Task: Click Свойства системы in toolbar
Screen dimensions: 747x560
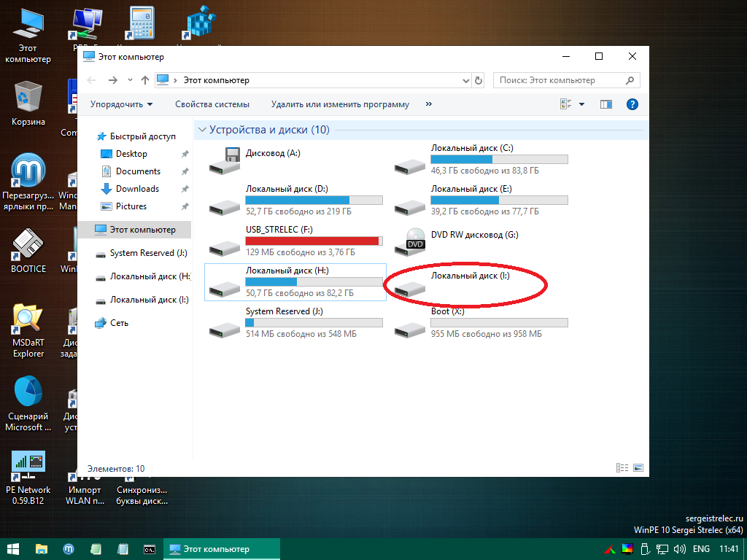Action: (x=212, y=104)
